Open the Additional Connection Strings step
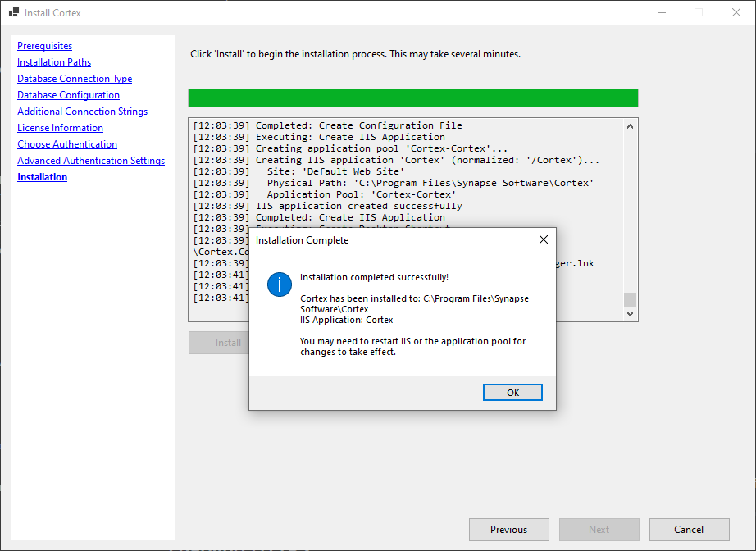Screen dimensions: 756x551 pyautogui.click(x=82, y=111)
